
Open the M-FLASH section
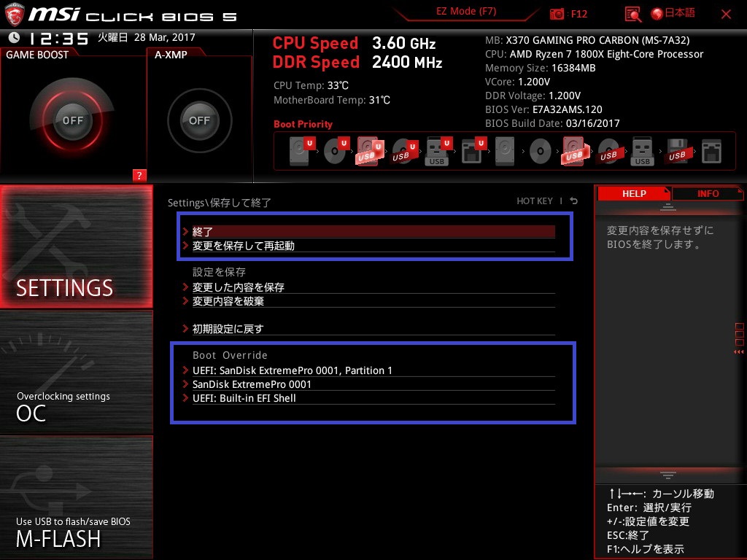[x=76, y=497]
